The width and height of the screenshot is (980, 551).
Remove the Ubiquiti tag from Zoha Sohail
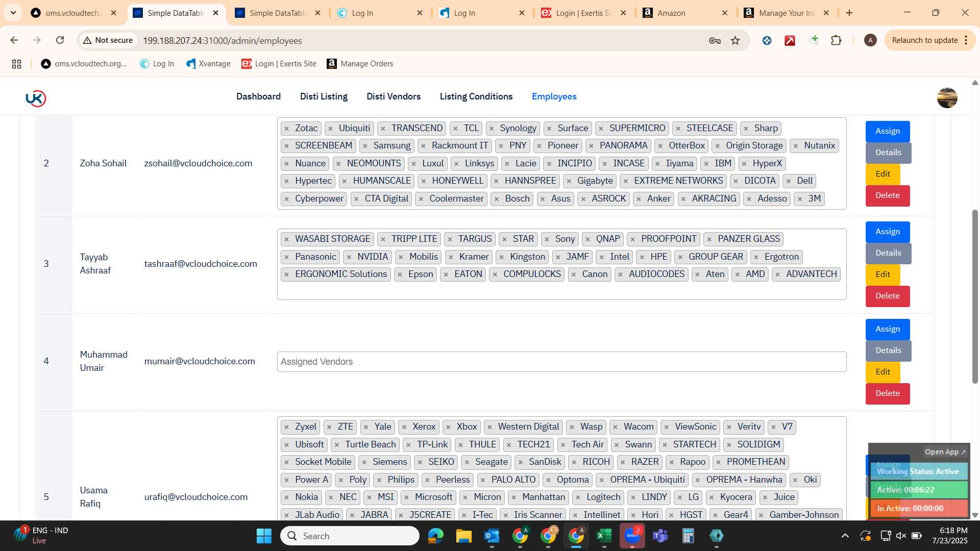(x=330, y=129)
